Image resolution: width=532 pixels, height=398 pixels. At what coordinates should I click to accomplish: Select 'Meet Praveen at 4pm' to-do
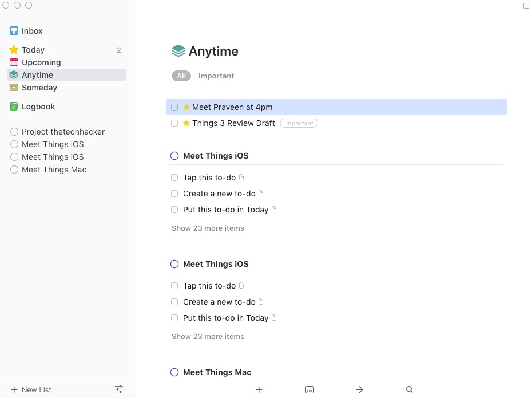(x=336, y=107)
